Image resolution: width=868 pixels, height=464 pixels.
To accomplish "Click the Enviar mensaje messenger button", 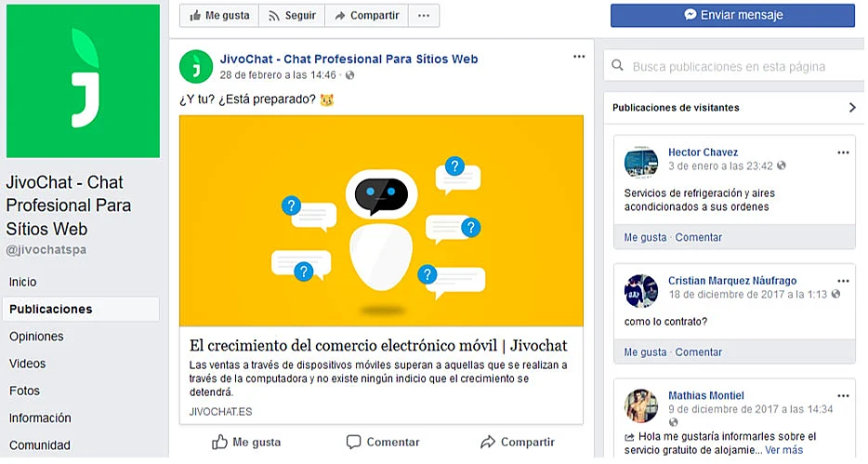I will point(732,16).
